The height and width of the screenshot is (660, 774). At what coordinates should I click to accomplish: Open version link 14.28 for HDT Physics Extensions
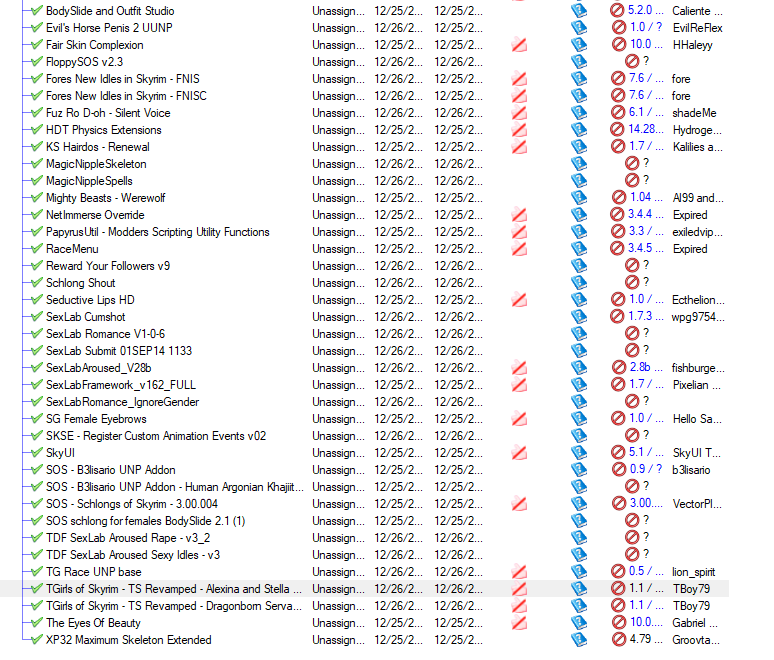pos(646,129)
